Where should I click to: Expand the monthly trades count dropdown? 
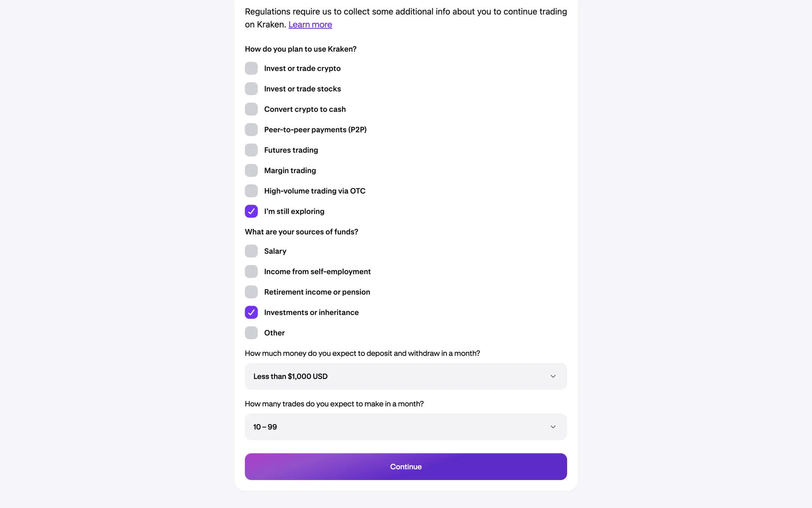(x=405, y=427)
